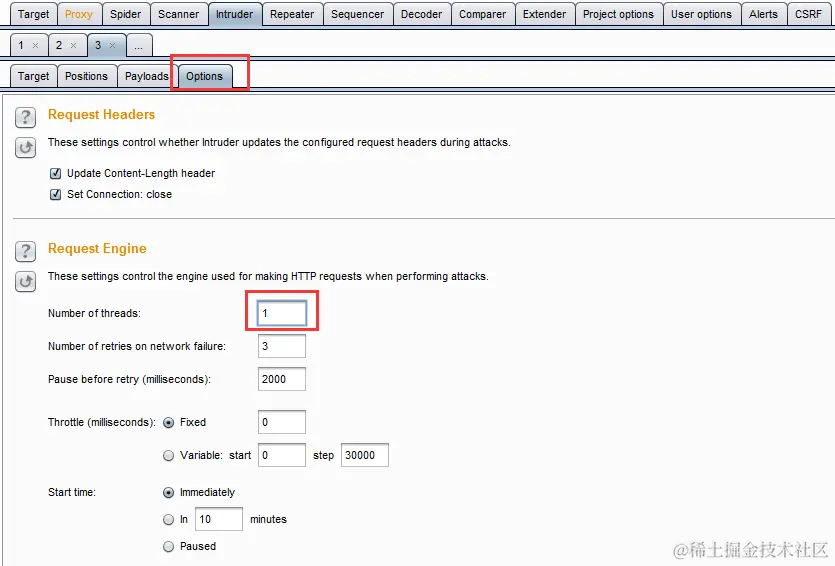Screen dimensions: 835x566
Task: Select Paused start time option
Action: point(168,547)
